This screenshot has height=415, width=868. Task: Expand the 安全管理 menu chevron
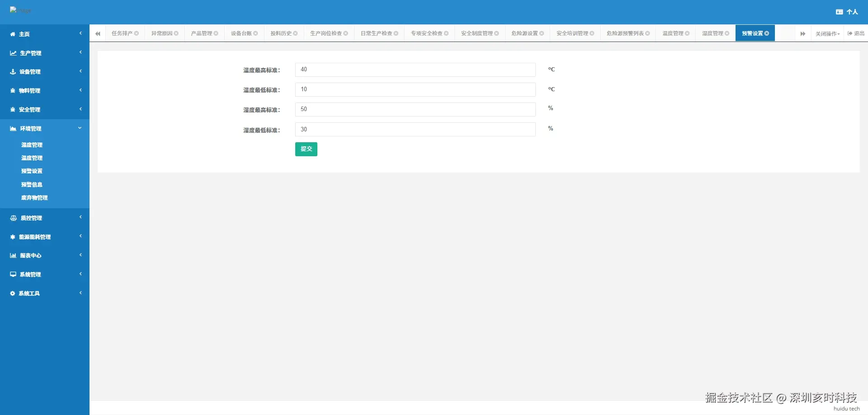tap(80, 109)
